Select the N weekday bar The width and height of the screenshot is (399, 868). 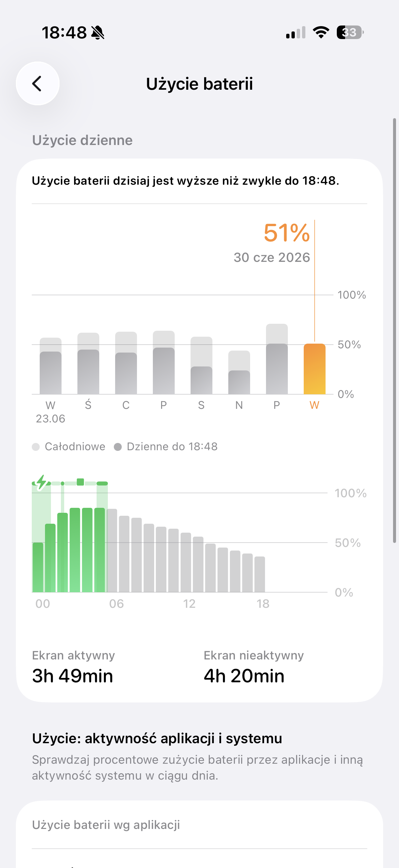239,372
